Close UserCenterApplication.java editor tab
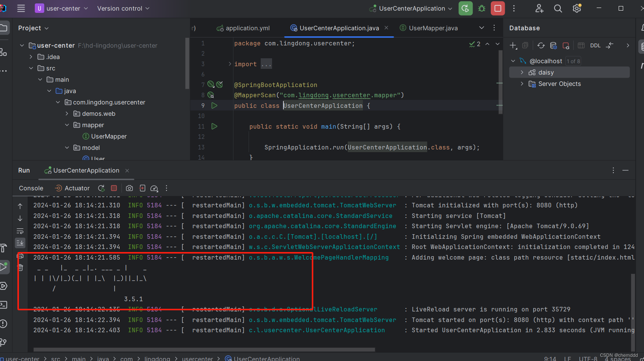The image size is (644, 361). (x=386, y=28)
